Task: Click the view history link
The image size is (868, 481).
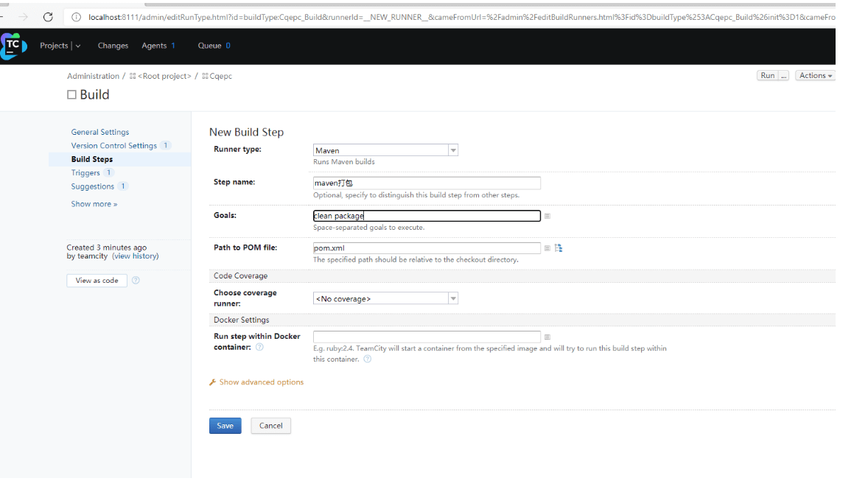Action: (136, 256)
